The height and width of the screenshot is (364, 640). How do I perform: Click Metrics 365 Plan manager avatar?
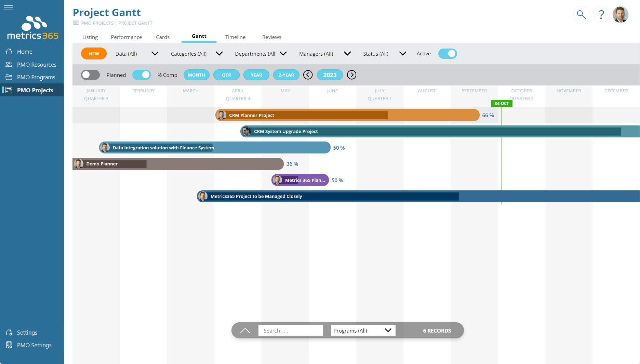pyautogui.click(x=278, y=180)
